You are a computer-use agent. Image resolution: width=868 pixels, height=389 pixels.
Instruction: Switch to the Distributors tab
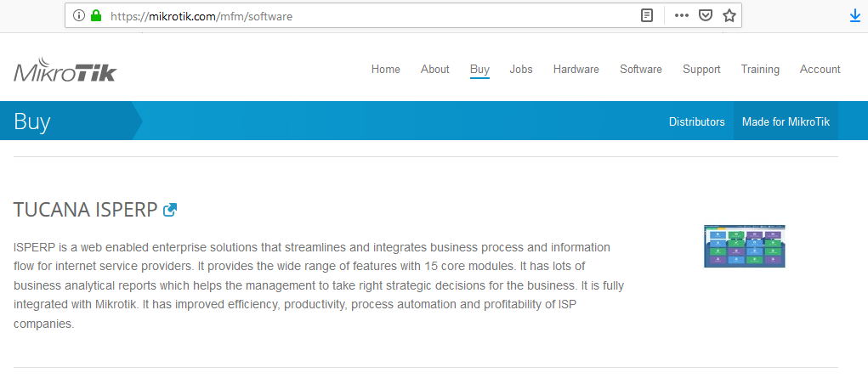(696, 121)
